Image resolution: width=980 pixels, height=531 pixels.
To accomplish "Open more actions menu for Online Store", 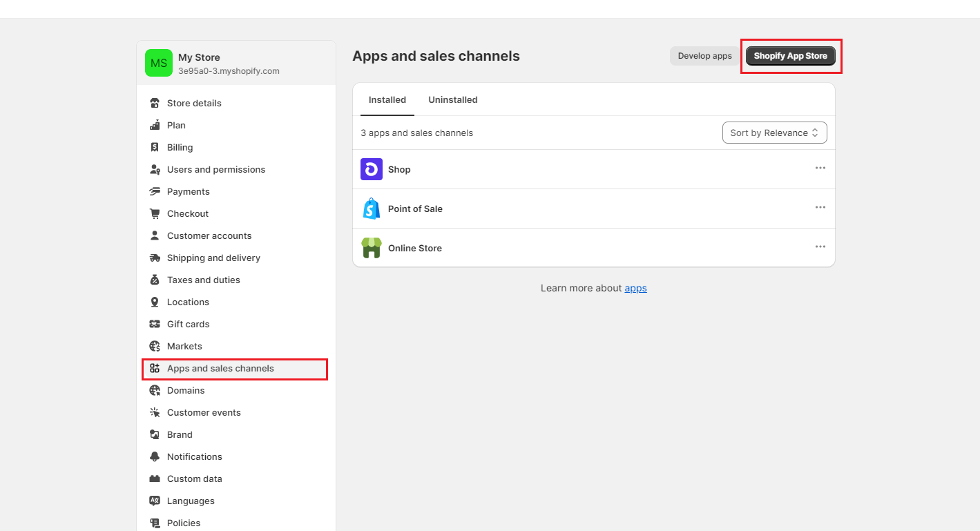I will [x=820, y=247].
